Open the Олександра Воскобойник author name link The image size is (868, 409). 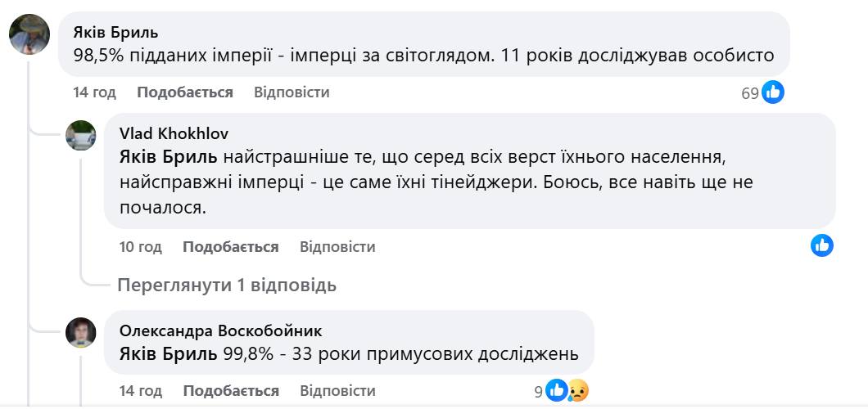(221, 330)
